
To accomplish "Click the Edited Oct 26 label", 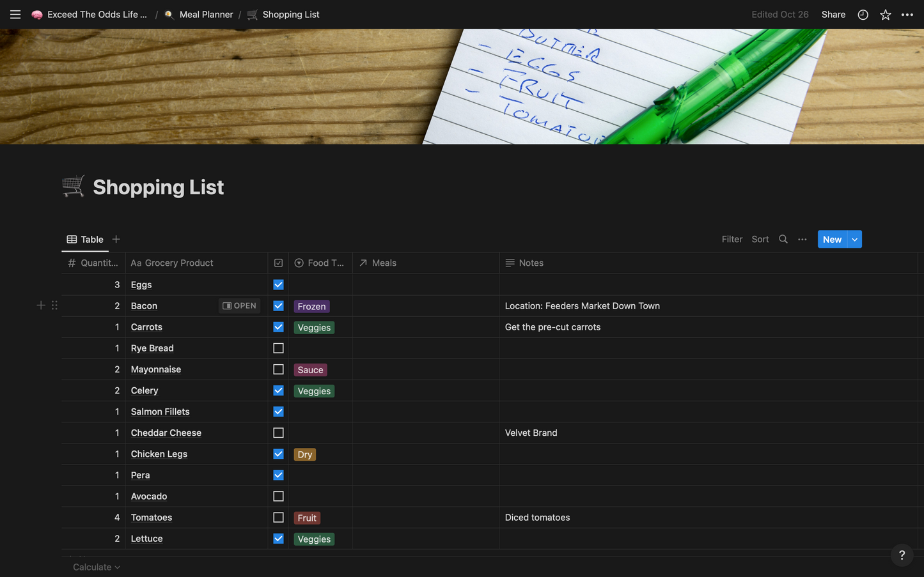I will 779,14.
